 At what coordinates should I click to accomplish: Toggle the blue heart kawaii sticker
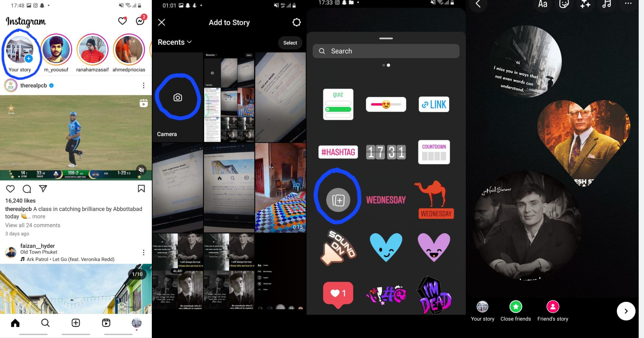pos(385,247)
